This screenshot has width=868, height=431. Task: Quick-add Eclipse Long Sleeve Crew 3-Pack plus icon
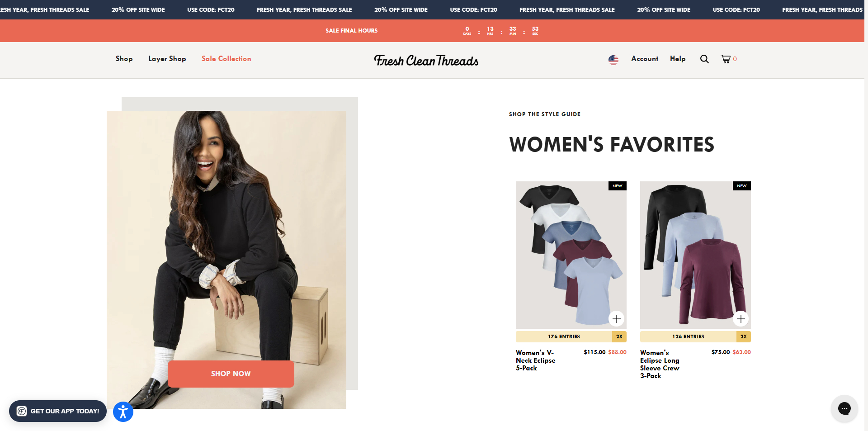point(741,319)
